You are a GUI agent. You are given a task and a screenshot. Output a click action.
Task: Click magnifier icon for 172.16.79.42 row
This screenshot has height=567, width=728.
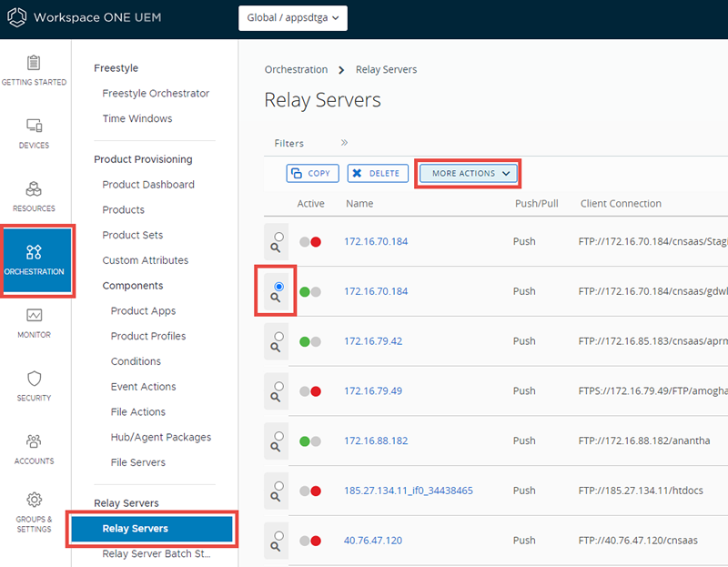click(276, 348)
